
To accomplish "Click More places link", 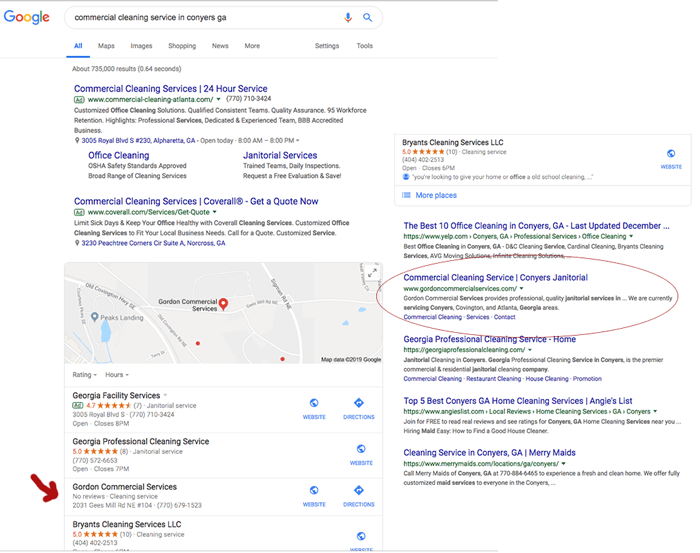I will [436, 195].
